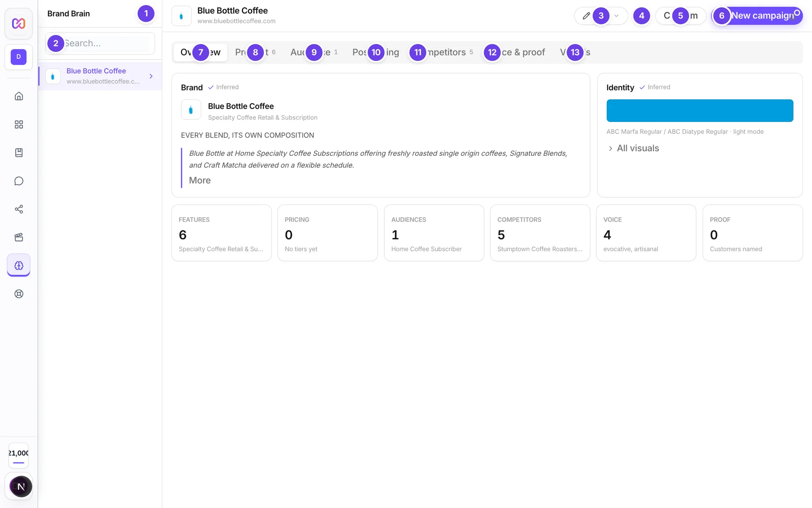The image size is (812, 508).
Task: Open the lifebuoy support icon in sidebar
Action: coord(18,294)
